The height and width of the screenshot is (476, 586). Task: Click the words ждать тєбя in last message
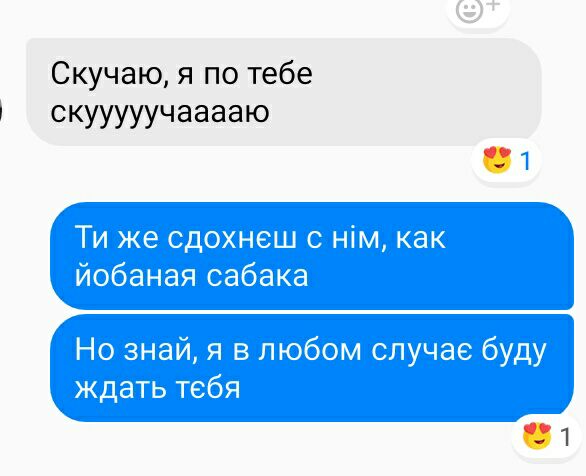click(157, 388)
